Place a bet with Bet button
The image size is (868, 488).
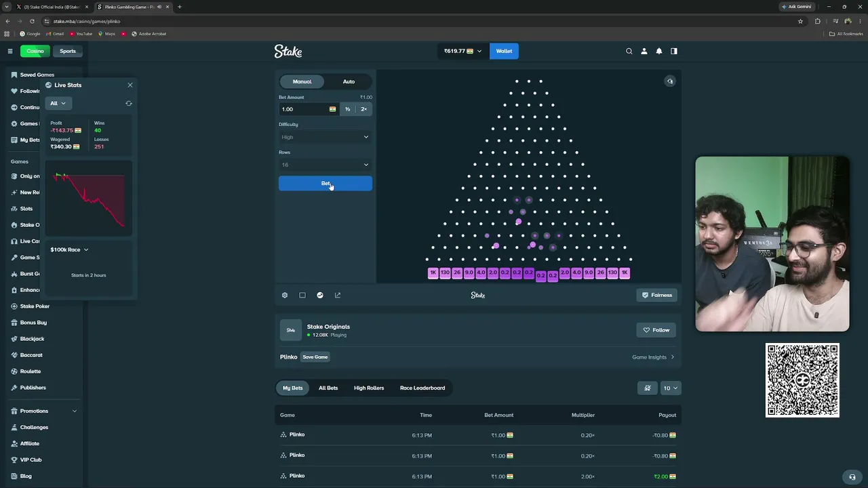pyautogui.click(x=325, y=183)
